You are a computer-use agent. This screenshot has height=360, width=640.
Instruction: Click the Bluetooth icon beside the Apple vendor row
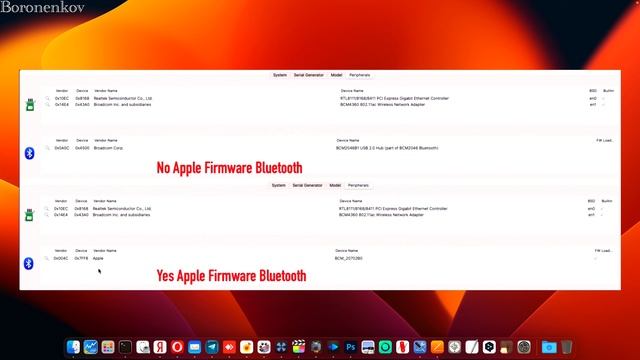28,263
